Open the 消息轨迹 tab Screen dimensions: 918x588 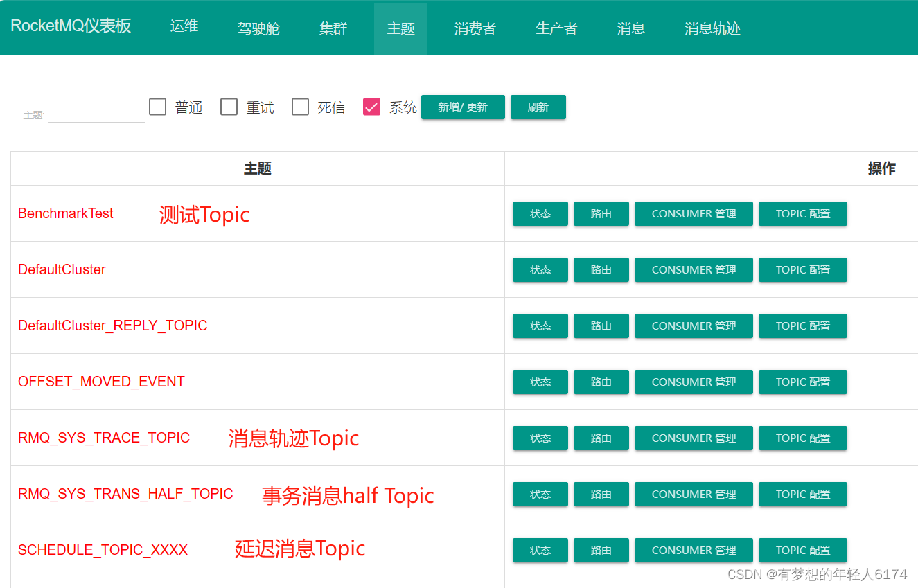713,28
